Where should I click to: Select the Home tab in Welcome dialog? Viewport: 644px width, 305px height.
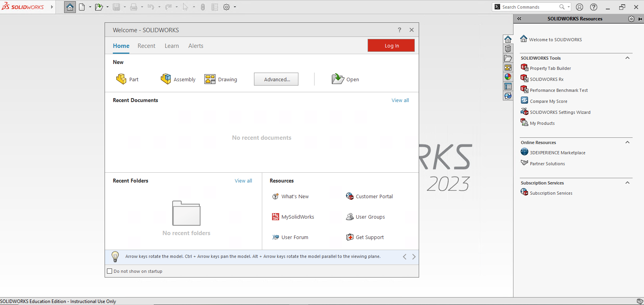tap(121, 46)
